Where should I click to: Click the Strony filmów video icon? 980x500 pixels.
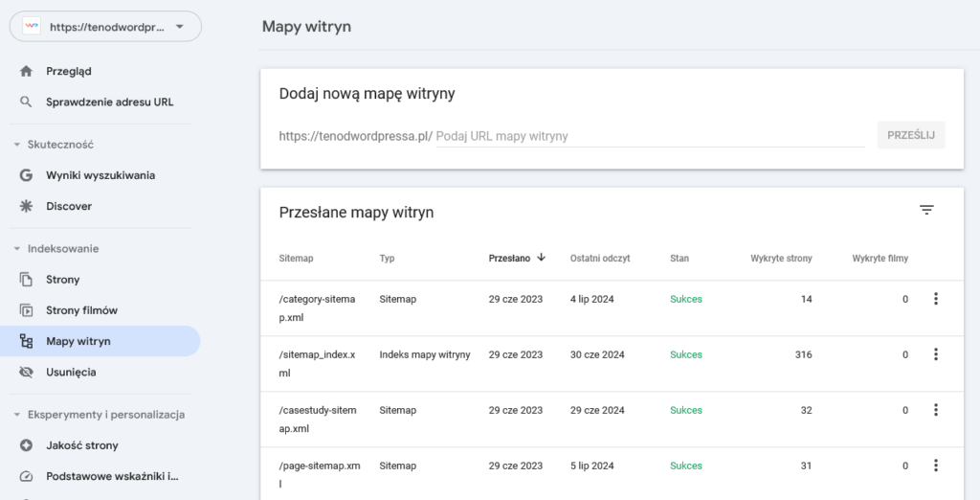coord(26,309)
